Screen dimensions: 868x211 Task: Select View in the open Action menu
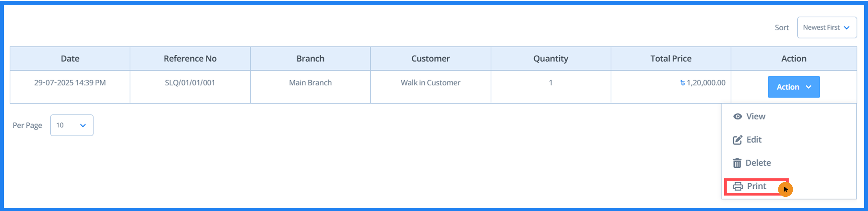[x=756, y=116]
